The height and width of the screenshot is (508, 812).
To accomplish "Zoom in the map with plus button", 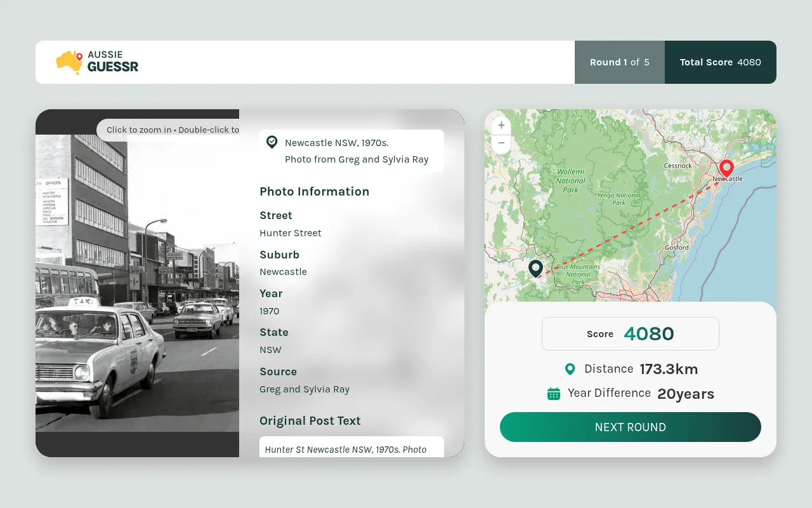I will [x=501, y=126].
